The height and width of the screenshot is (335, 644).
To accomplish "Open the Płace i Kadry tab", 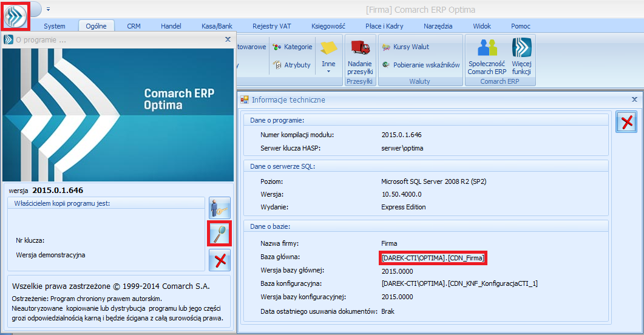I will click(x=384, y=26).
